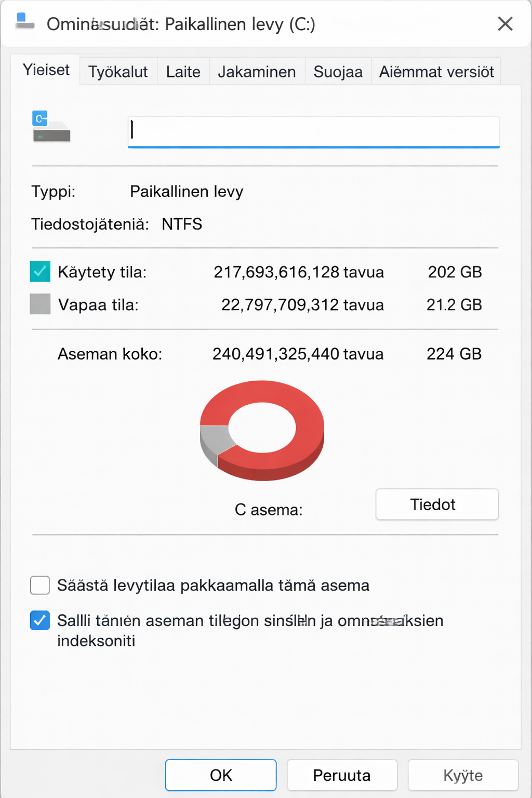
Task: Open the Jakaminen tab
Action: [x=257, y=72]
